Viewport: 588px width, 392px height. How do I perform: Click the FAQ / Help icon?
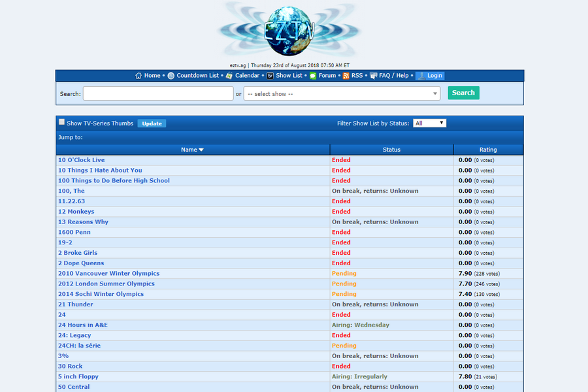374,76
